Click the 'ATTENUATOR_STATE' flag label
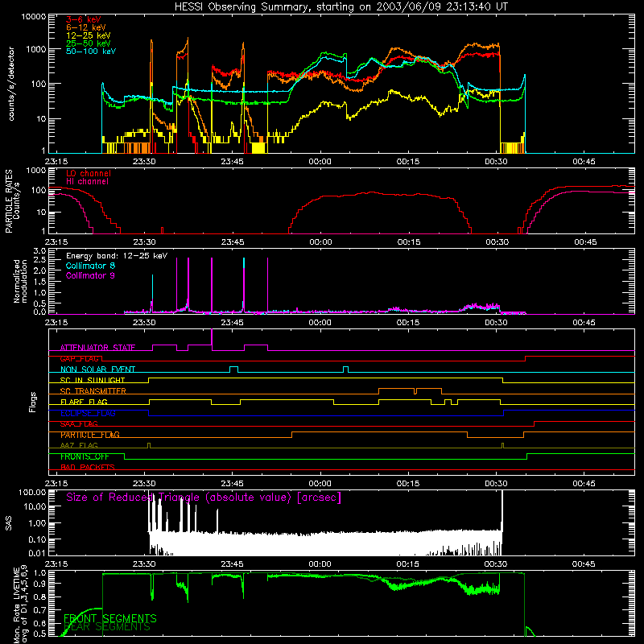 (x=97, y=348)
